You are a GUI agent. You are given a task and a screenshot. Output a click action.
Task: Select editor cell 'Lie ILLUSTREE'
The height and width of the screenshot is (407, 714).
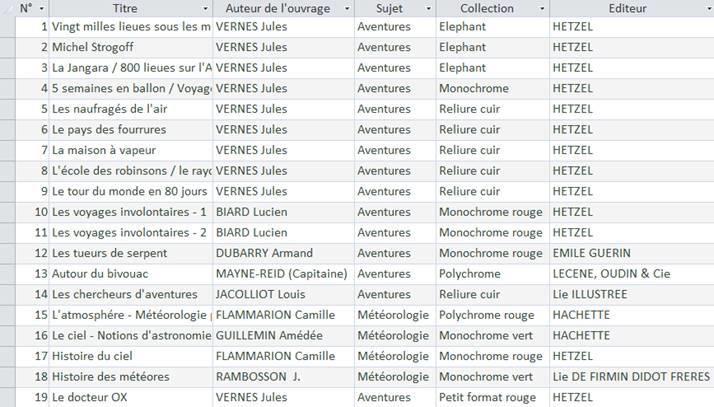632,295
